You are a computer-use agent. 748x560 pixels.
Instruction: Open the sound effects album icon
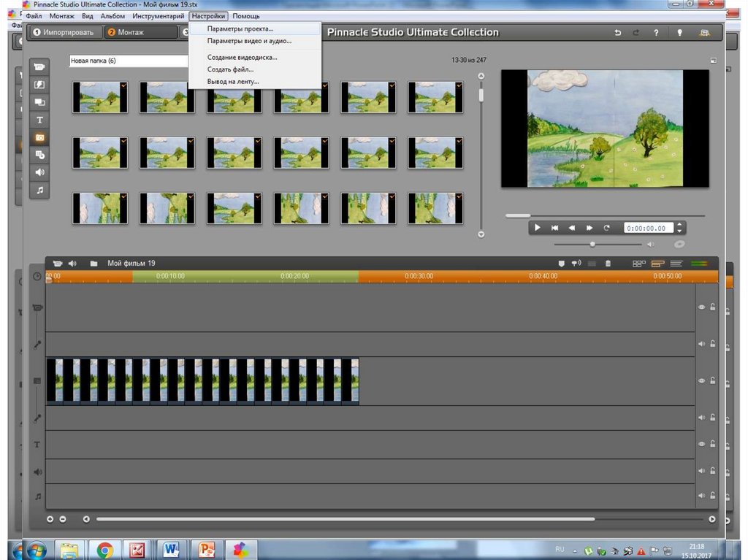click(x=39, y=172)
